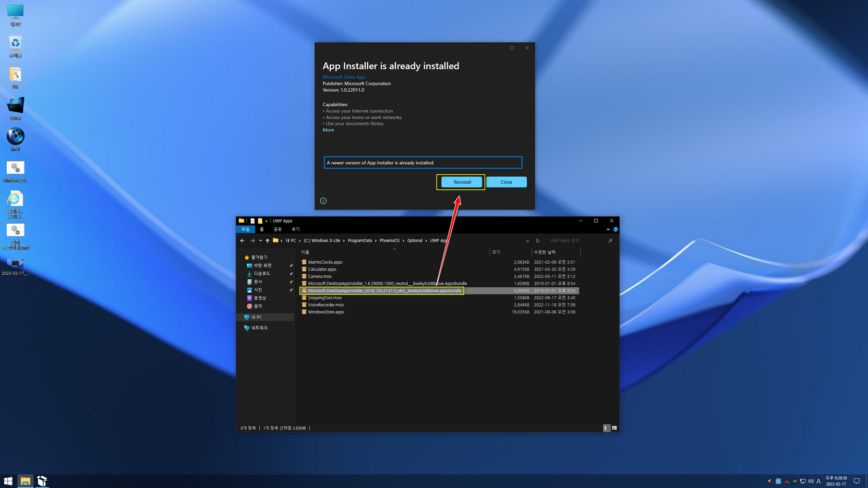Click (C:) Windows X-Lite in the breadcrumb
Screen dimensions: 868x488
(x=322, y=241)
